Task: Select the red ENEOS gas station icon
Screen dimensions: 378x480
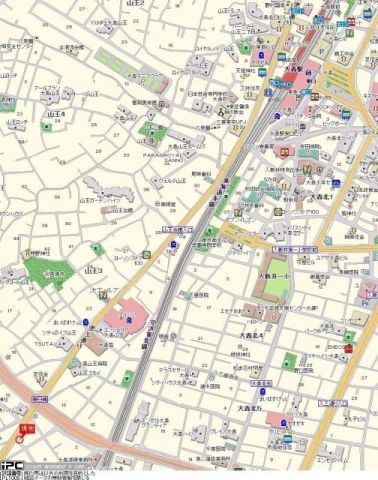Action: point(348,349)
